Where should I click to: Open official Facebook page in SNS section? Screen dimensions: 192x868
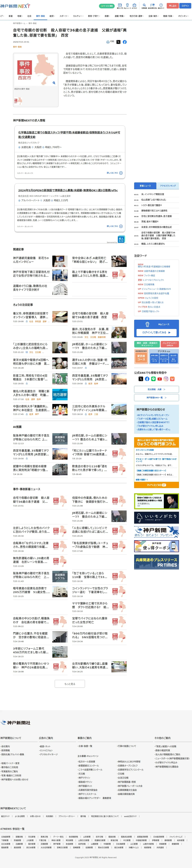[x=147, y=379]
